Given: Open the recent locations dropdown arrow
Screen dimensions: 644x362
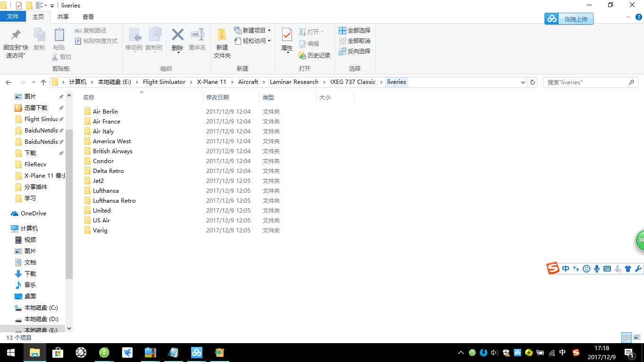Looking at the screenshot, I should click(33, 82).
